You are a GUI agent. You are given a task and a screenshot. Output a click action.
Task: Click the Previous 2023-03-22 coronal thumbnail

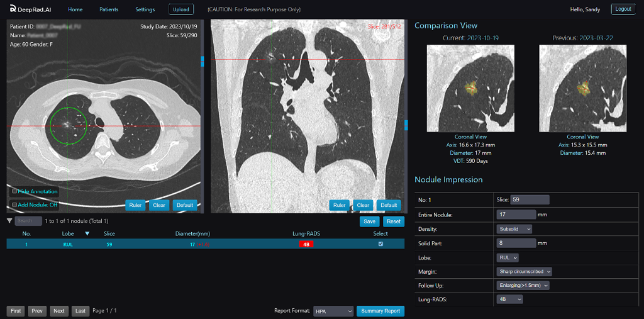click(x=582, y=88)
